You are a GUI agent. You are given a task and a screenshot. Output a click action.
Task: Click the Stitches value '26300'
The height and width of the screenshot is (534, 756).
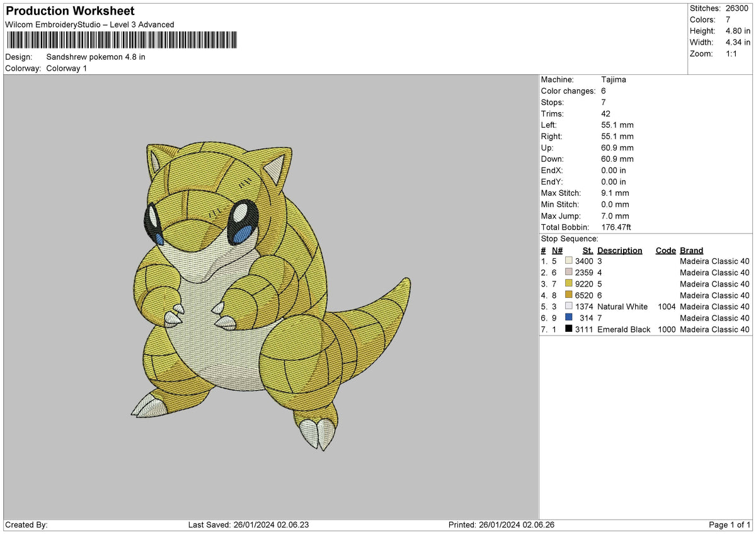tap(737, 8)
